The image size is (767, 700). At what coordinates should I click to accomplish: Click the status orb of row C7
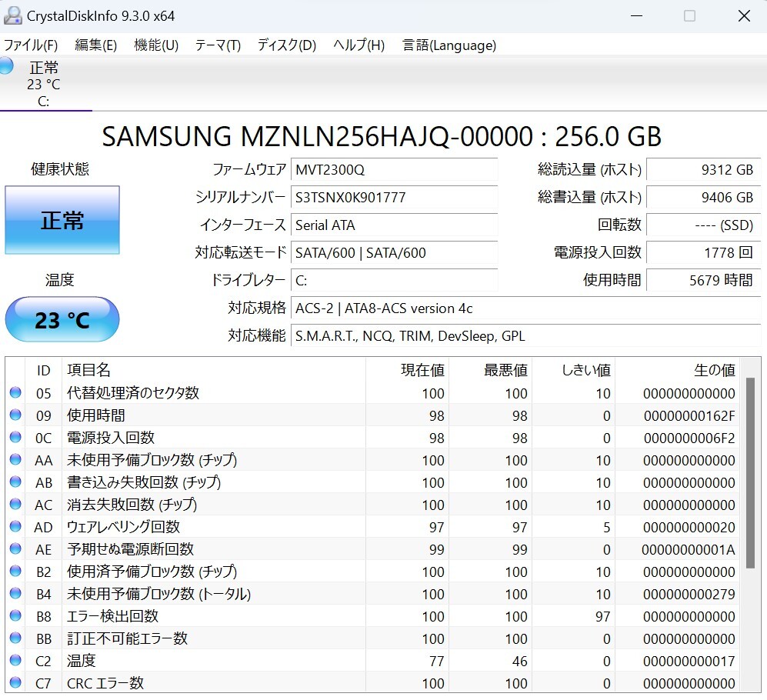[x=15, y=682]
